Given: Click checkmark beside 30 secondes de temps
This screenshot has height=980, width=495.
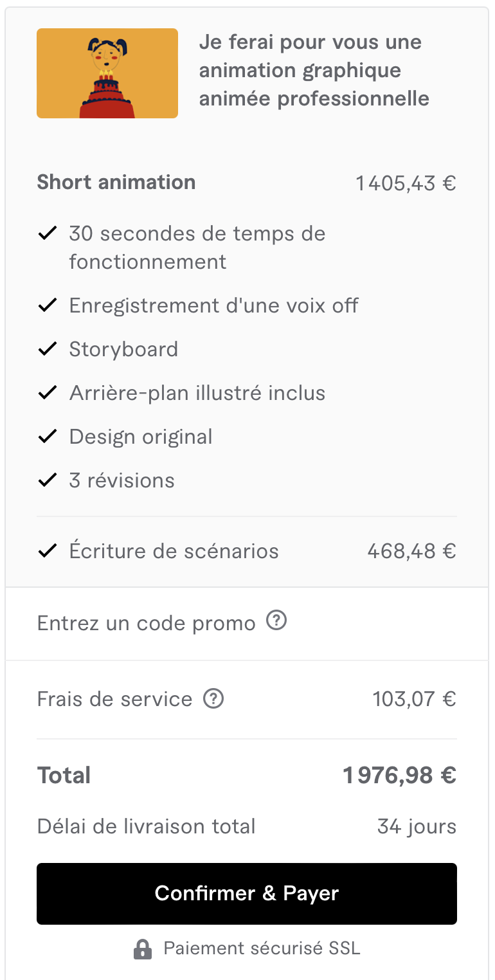Looking at the screenshot, I should coord(48,233).
